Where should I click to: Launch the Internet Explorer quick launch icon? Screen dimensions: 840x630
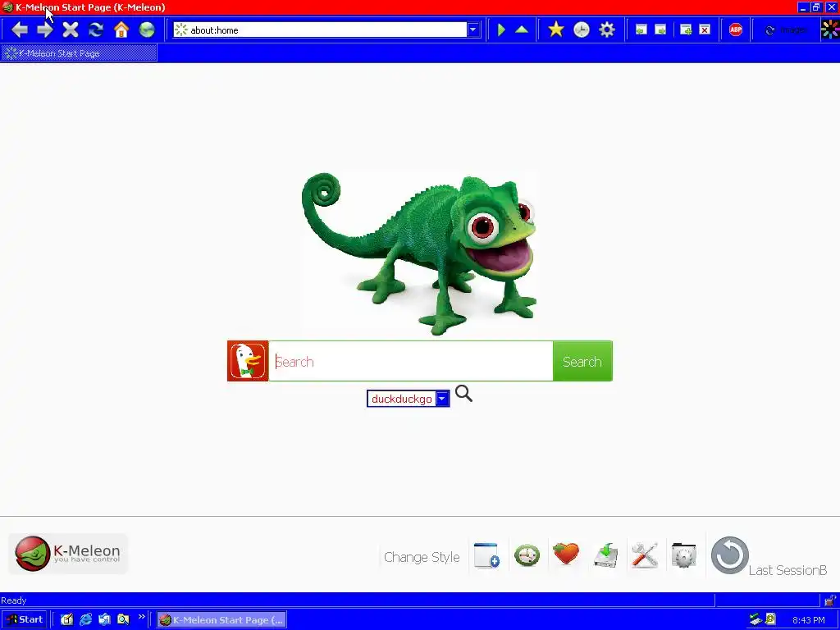[x=85, y=619]
